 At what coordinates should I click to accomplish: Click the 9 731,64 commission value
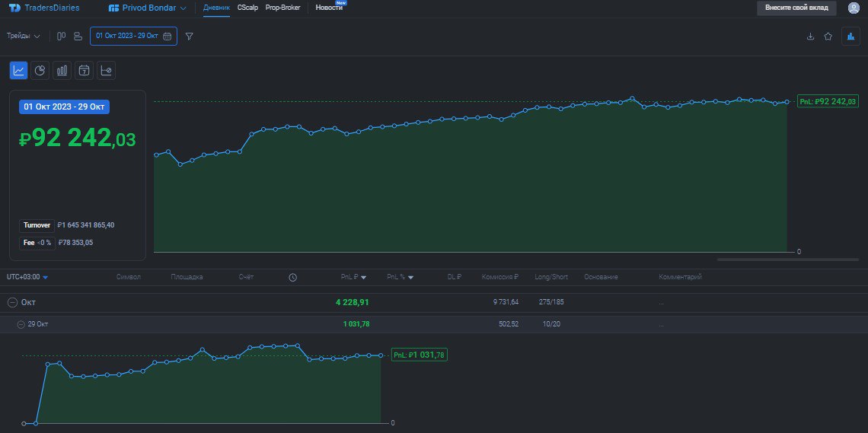pos(506,302)
